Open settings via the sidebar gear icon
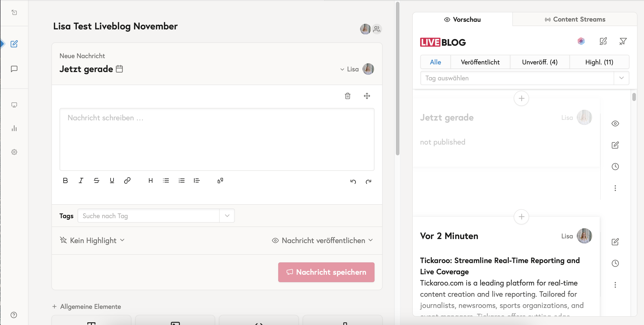The image size is (644, 325). click(14, 152)
